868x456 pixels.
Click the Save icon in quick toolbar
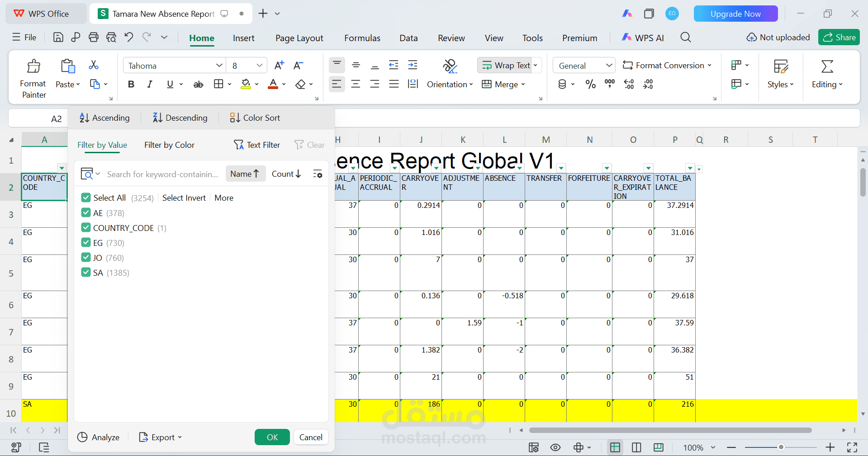tap(58, 38)
